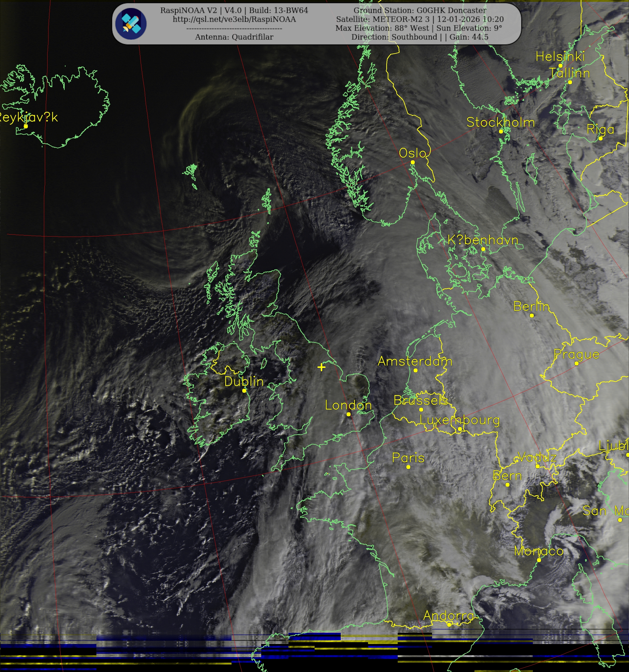The height and width of the screenshot is (672, 629).
Task: Click the Antenna Quadrifilar text
Action: (x=234, y=37)
